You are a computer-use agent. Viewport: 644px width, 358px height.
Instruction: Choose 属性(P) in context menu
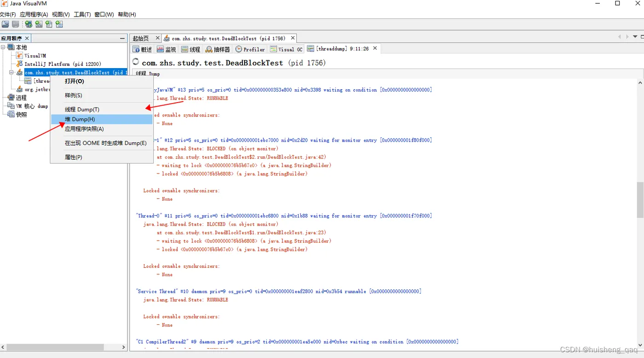pyautogui.click(x=101, y=157)
